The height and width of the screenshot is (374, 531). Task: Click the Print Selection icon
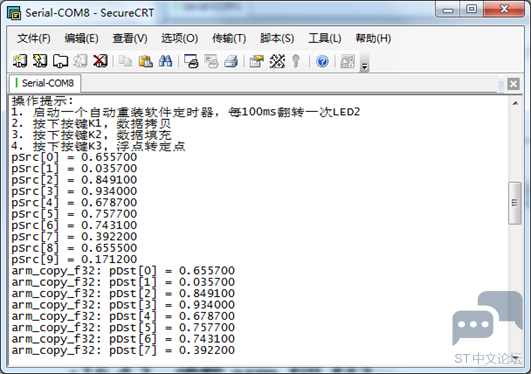(211, 61)
